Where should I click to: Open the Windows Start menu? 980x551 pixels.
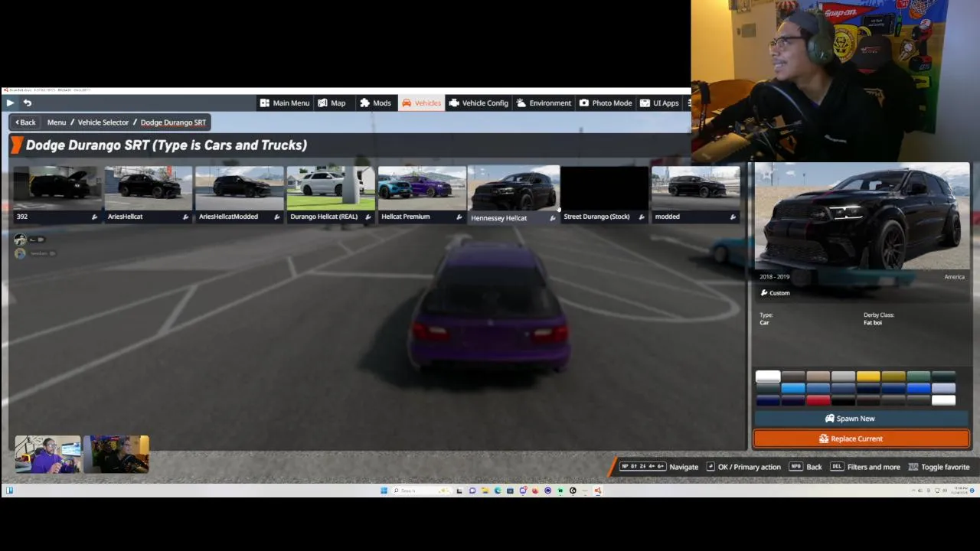tap(384, 491)
